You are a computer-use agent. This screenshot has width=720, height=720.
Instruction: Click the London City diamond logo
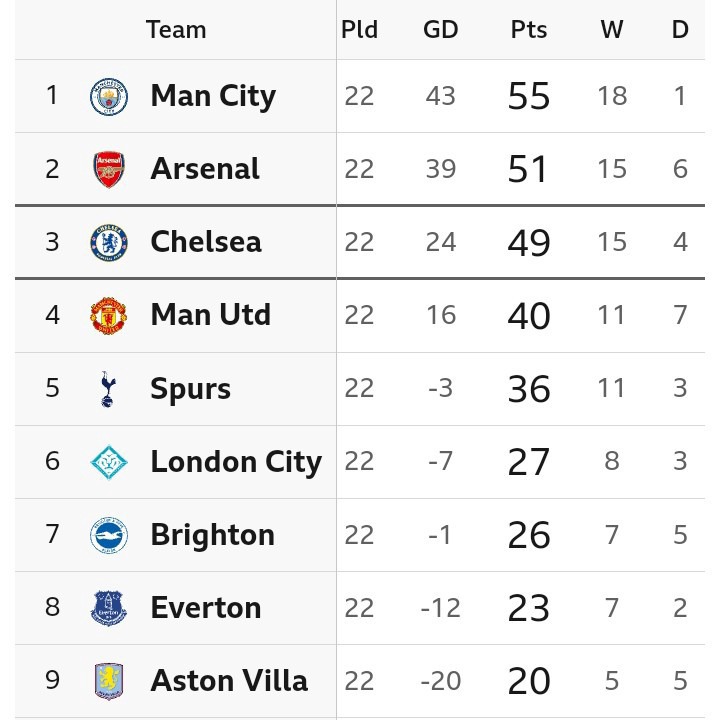pyautogui.click(x=109, y=462)
